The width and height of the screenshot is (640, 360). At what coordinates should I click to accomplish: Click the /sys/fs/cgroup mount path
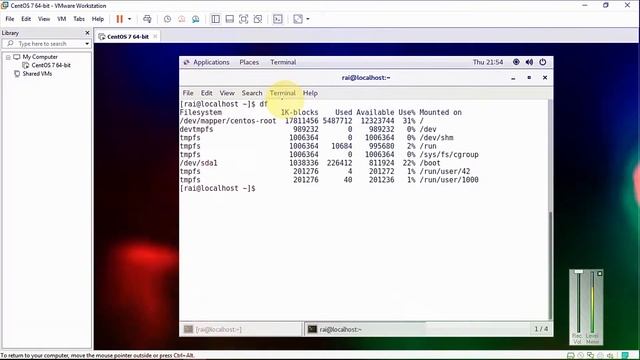pyautogui.click(x=449, y=155)
